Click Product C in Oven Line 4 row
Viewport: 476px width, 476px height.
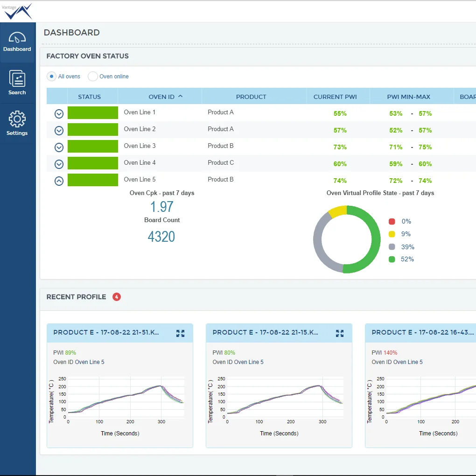pyautogui.click(x=221, y=163)
